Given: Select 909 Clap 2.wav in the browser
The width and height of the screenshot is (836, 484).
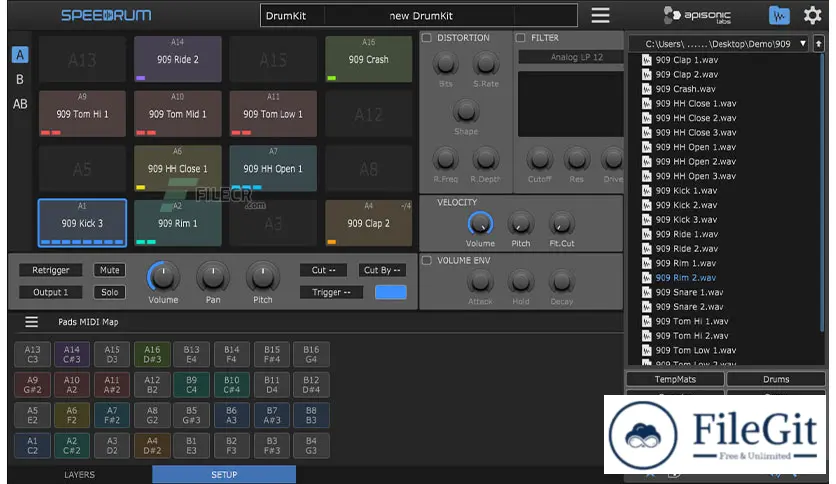Looking at the screenshot, I should pos(687,75).
